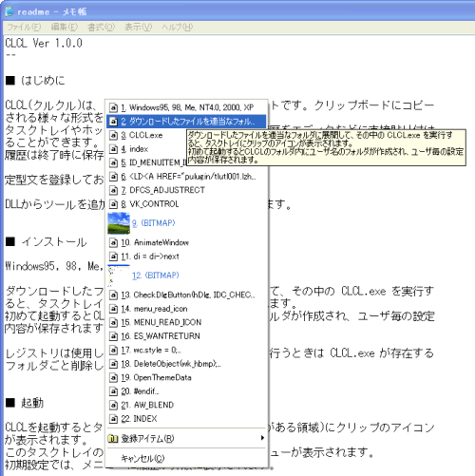Choose キャンセル(C) in the clipboard menu
Viewport: 475px width, 476px height.
tap(142, 458)
